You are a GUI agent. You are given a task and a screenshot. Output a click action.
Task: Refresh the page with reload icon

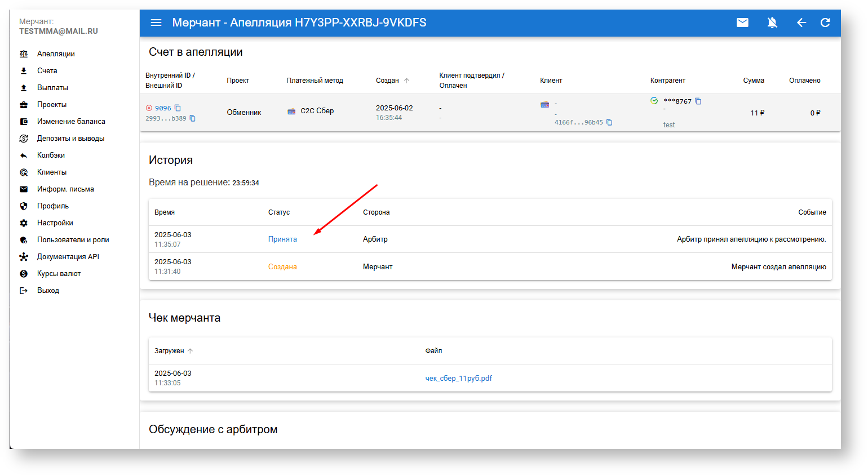(x=825, y=23)
